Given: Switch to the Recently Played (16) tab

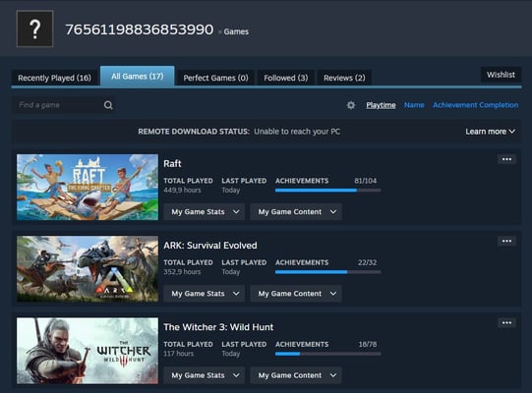Looking at the screenshot, I should coord(55,78).
